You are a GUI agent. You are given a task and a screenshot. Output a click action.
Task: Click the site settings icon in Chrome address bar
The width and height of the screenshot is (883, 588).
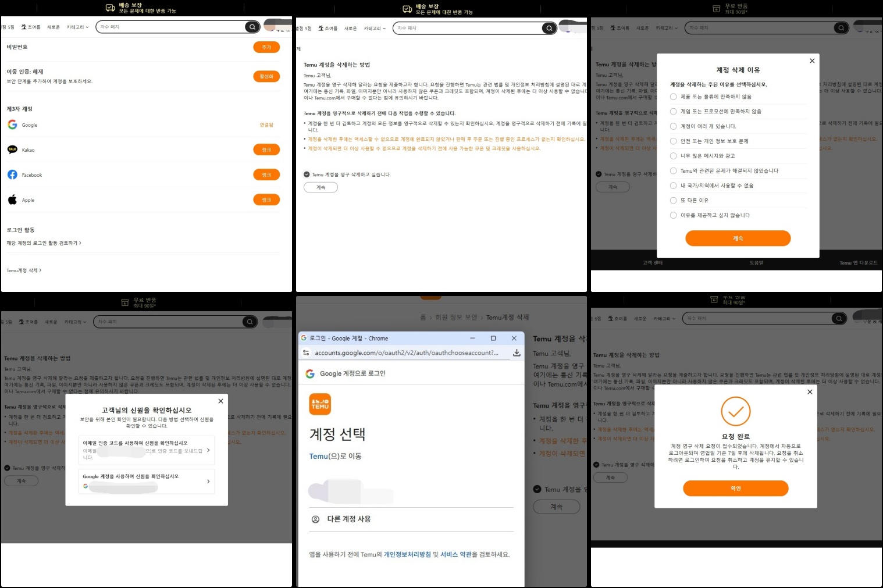click(306, 352)
